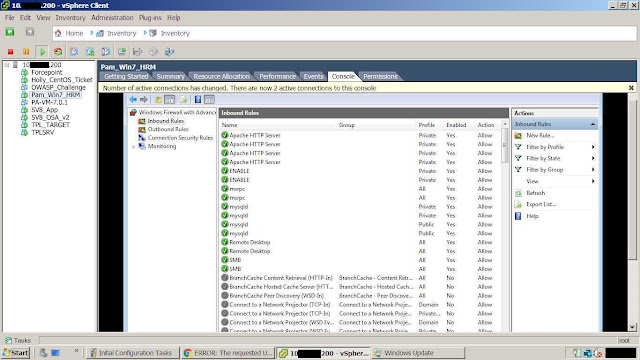Switch to the Resource Allocation tab
This screenshot has width=640, height=360.
click(222, 76)
